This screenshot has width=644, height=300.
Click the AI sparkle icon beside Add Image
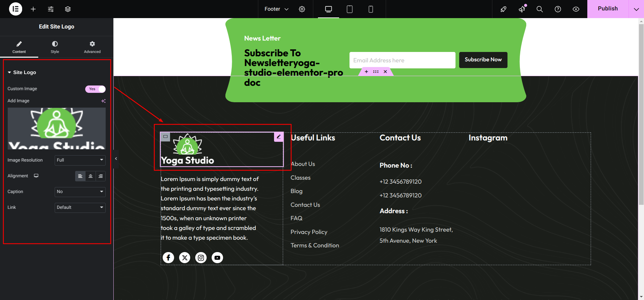pos(103,101)
